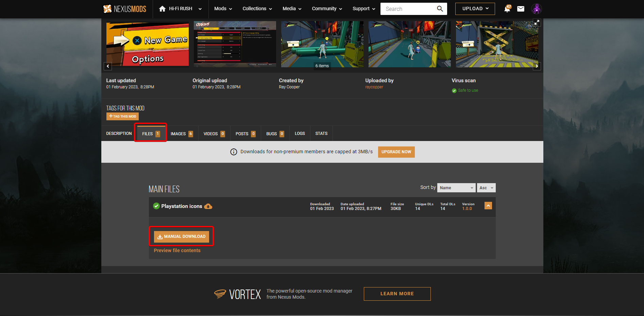Click the Date uploaded value 01 Feb 2023, 8:27PM
Screen dimensions: 644x316
(361, 209)
